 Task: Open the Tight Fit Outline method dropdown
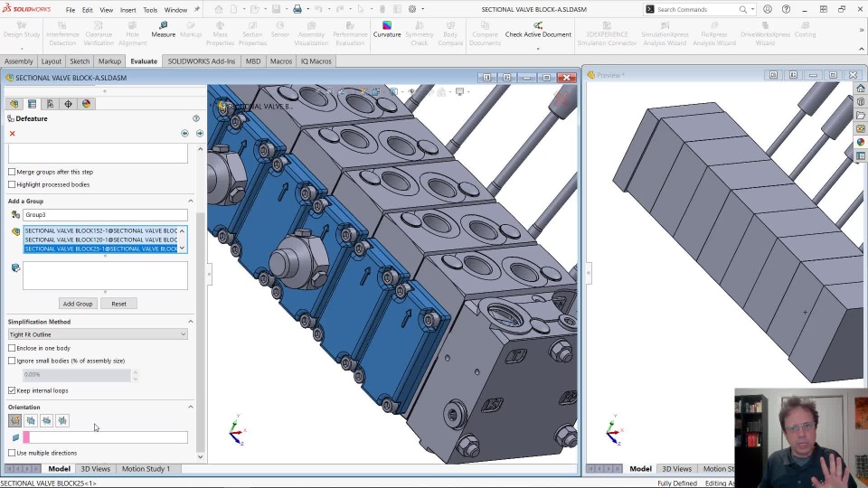point(98,334)
